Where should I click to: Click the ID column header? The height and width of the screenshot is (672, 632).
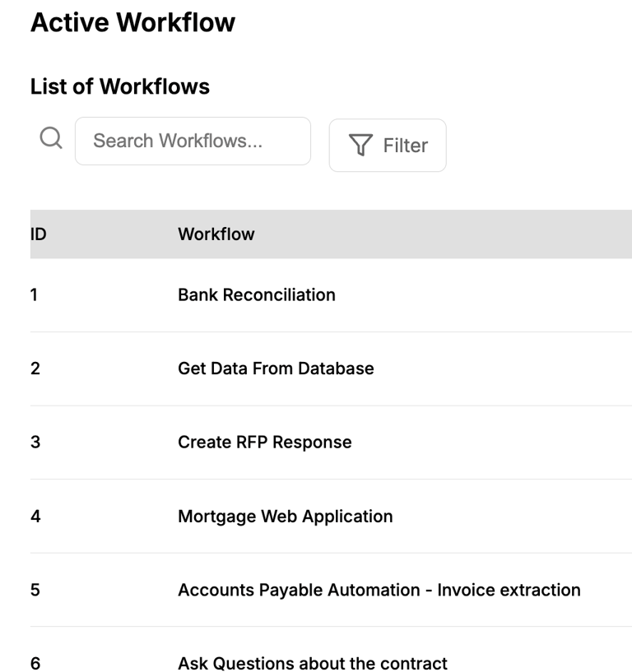point(38,234)
